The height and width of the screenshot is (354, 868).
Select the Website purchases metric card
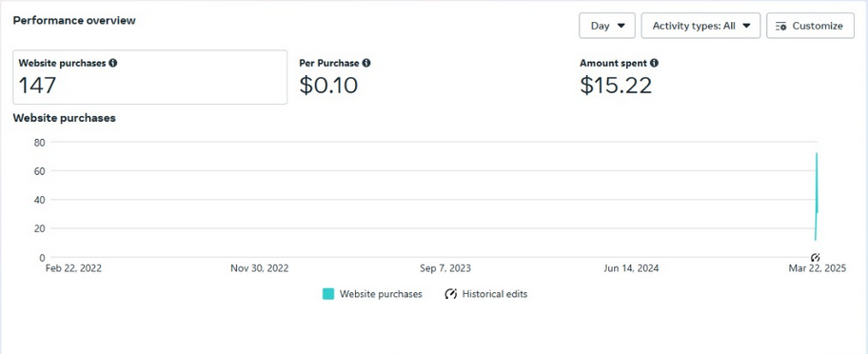coord(150,77)
